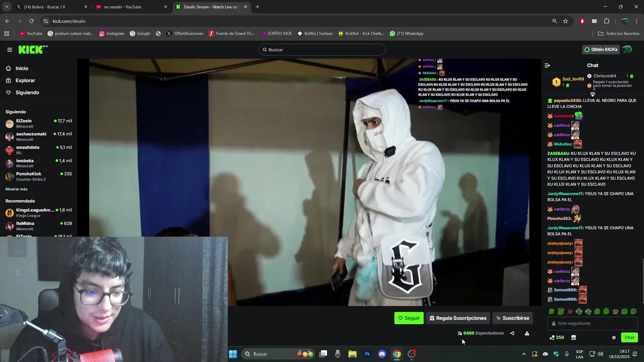Click the taskbar volume speaker icon
The image size is (644, 362).
(x=600, y=354)
